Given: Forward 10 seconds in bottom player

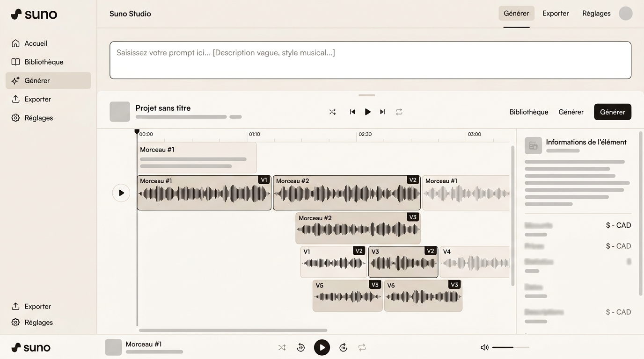Looking at the screenshot, I should [x=343, y=347].
